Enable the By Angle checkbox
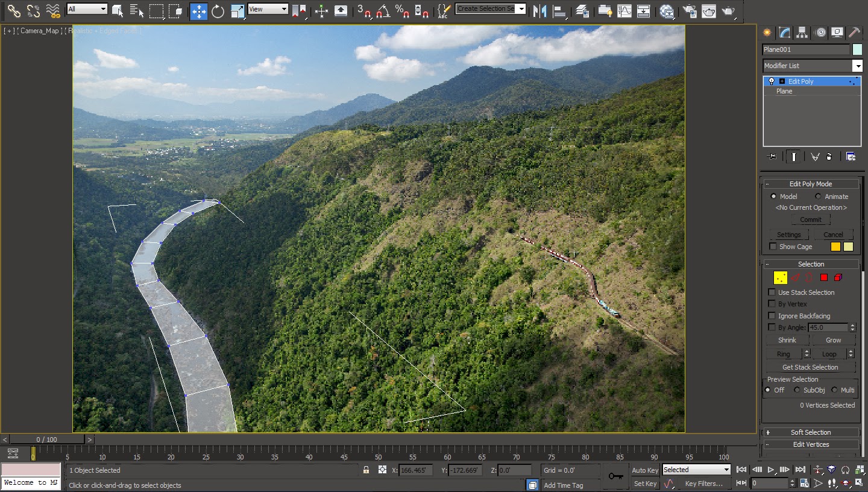868x492 pixels. (x=772, y=327)
